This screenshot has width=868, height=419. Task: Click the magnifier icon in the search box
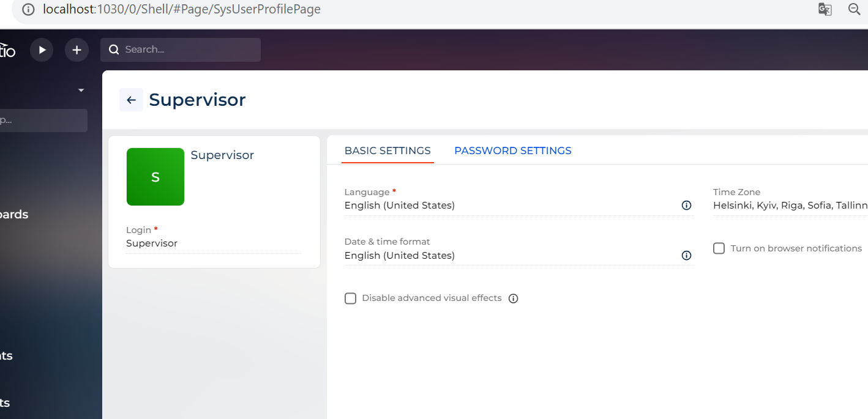coord(114,50)
